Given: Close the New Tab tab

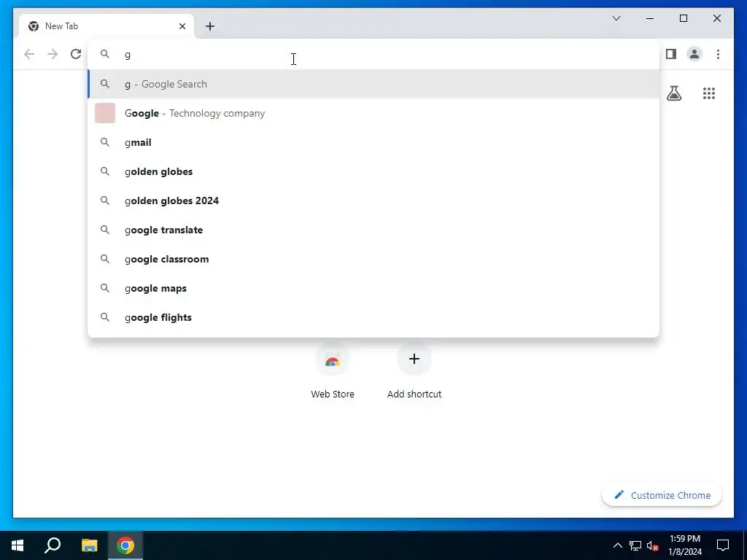Looking at the screenshot, I should click(182, 26).
